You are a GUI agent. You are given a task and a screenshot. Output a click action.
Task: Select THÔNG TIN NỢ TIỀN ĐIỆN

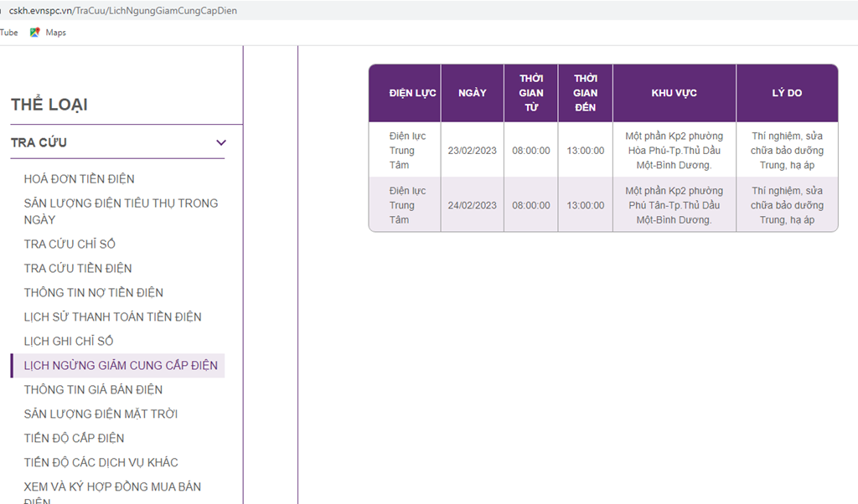pyautogui.click(x=94, y=292)
